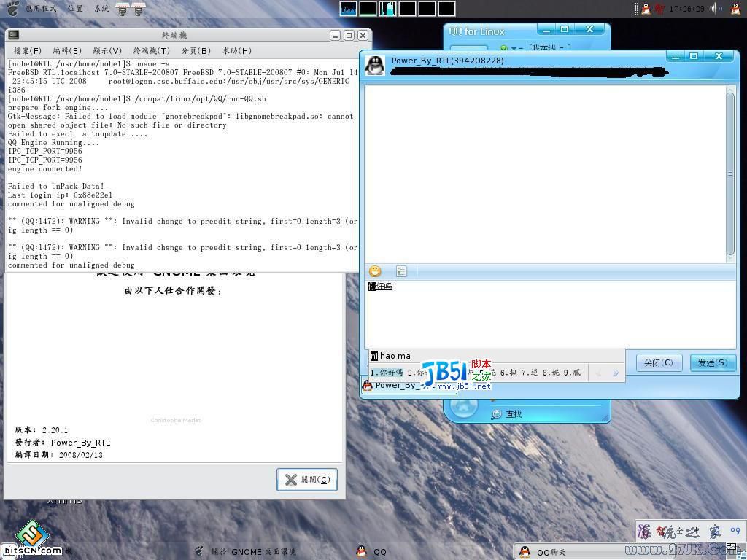747x560 pixels.
Task: Click 關閉(C) in About GNOME dialog
Action: 307,480
